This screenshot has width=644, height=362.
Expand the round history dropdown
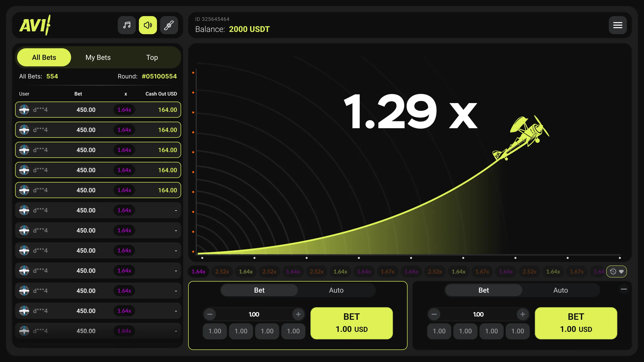point(617,271)
